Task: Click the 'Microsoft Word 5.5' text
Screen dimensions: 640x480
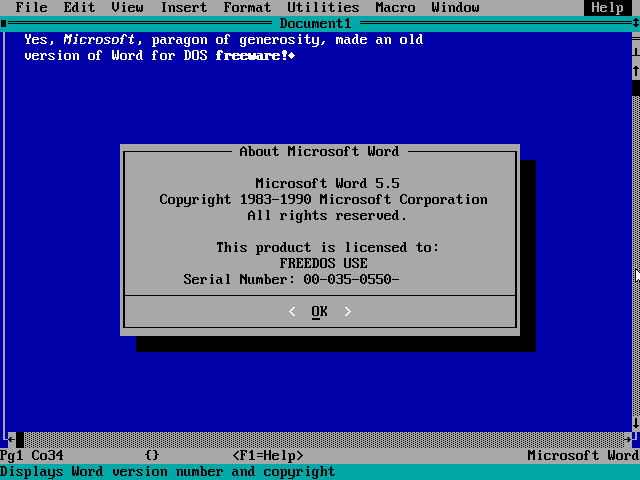Action: click(327, 183)
